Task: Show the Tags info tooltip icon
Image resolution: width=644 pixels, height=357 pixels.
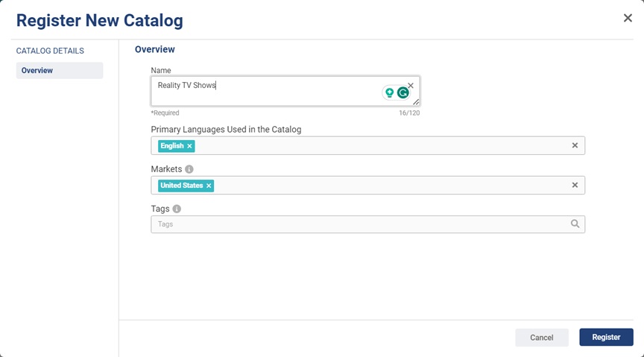Action: pos(177,209)
